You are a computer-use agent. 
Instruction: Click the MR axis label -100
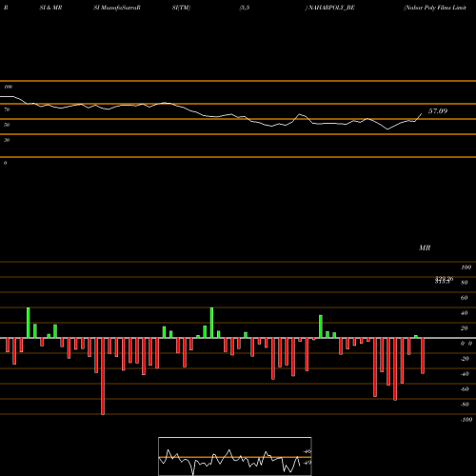click(466, 420)
